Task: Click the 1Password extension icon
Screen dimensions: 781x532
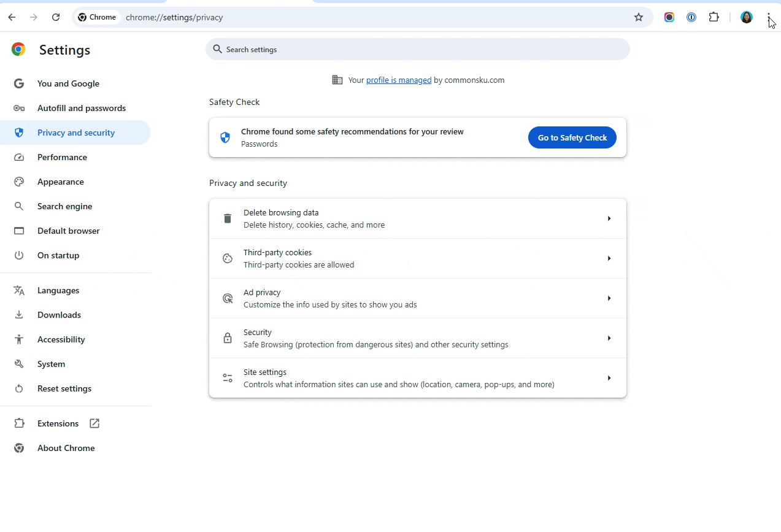Action: pyautogui.click(x=691, y=17)
